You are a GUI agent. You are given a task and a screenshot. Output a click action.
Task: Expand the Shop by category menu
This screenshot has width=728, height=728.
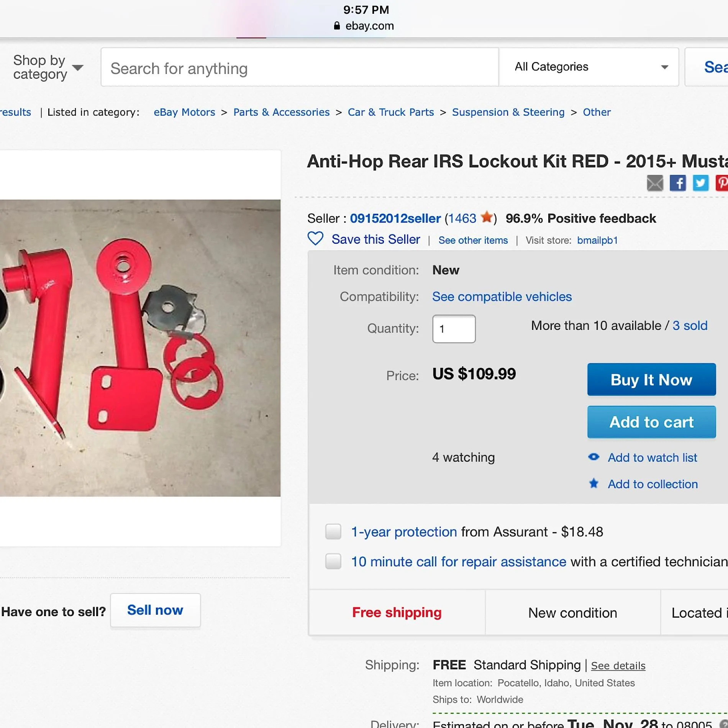tap(48, 67)
